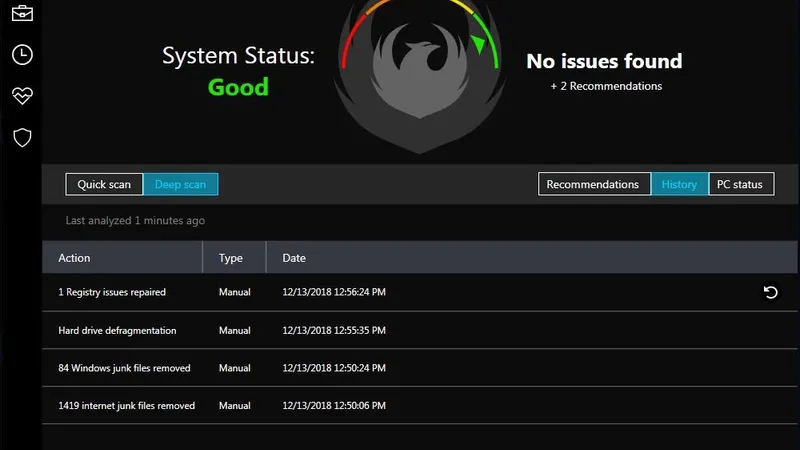This screenshot has width=800, height=450.
Task: Select the Hard drive defragmentation entry
Action: coord(117,330)
